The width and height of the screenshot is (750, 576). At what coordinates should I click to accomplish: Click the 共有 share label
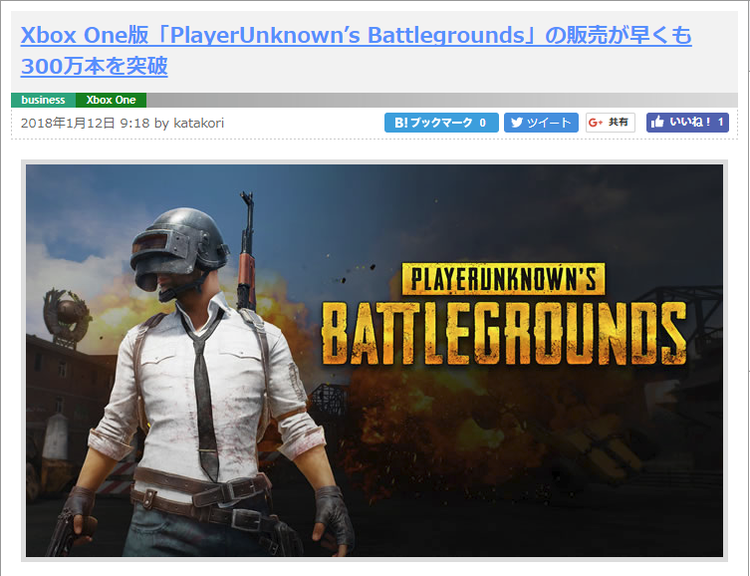(x=618, y=122)
